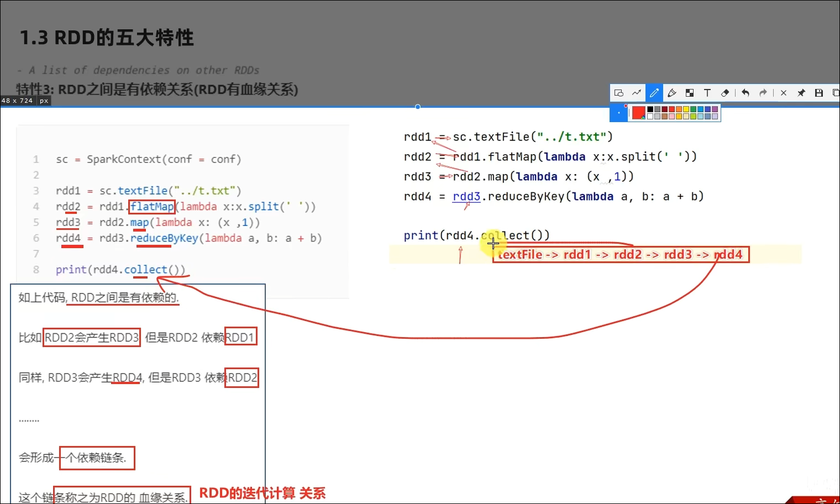The height and width of the screenshot is (504, 840).
Task: Pick the black color swatch
Action: (x=650, y=109)
